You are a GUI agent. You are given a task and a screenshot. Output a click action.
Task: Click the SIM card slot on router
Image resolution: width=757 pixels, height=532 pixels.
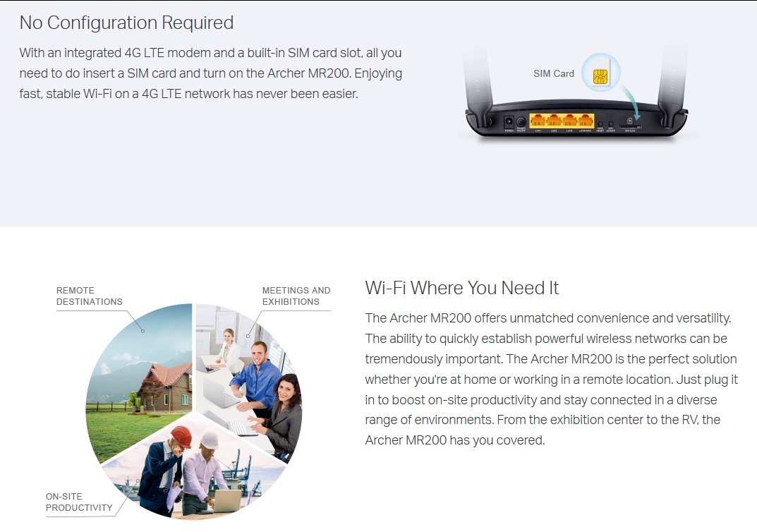(630, 127)
